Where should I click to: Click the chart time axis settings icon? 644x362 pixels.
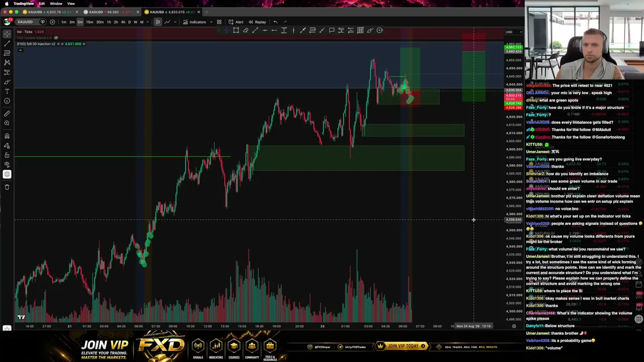coord(514,326)
